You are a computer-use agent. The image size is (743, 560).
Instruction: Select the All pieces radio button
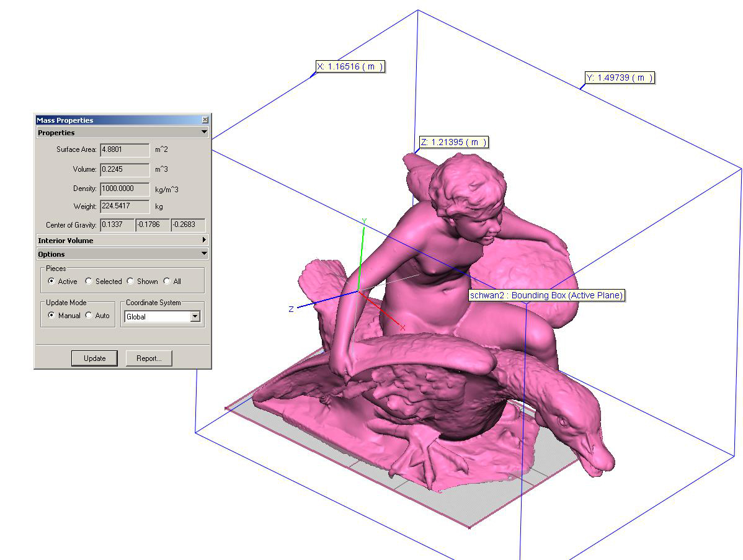(167, 281)
